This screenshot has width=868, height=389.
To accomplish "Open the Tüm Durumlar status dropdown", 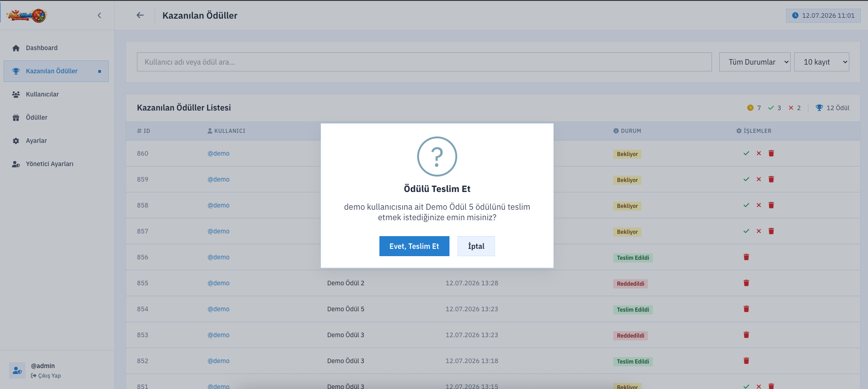I will [755, 62].
